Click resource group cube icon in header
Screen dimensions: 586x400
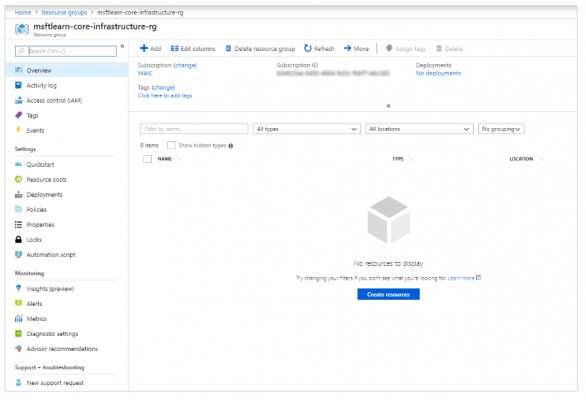click(22, 29)
